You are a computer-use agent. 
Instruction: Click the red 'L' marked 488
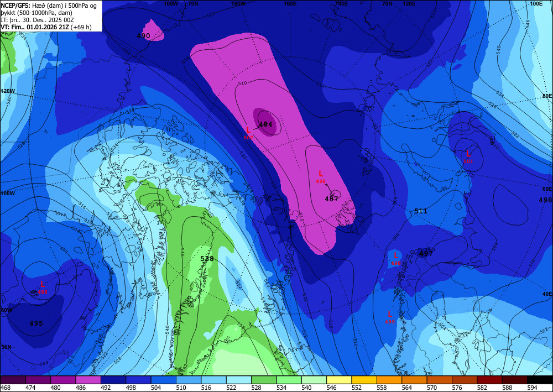[43, 284]
